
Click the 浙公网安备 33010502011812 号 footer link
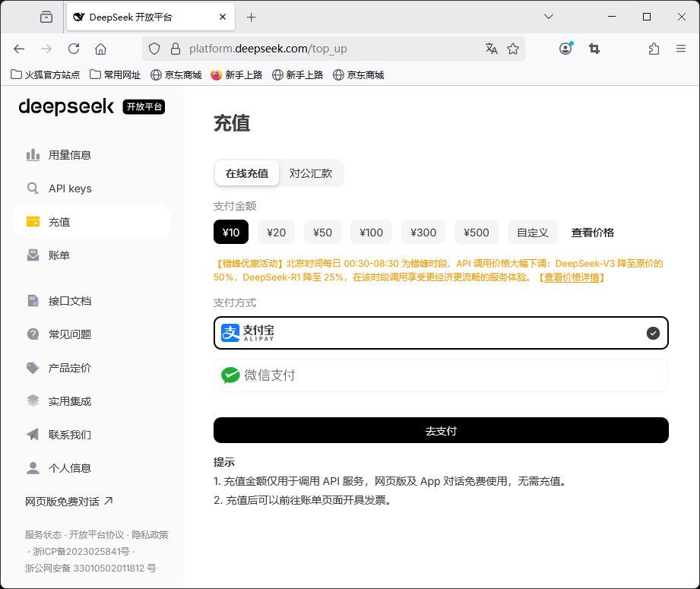pos(90,568)
